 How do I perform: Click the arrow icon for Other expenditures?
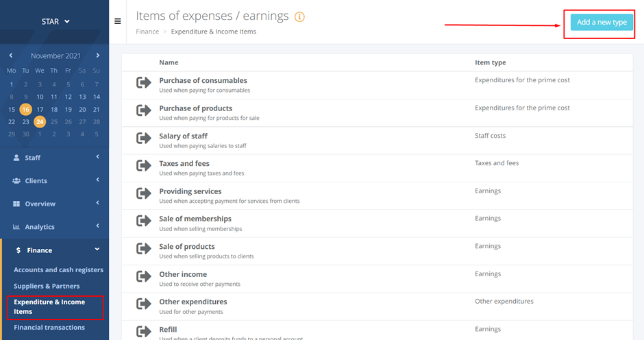coord(144,304)
